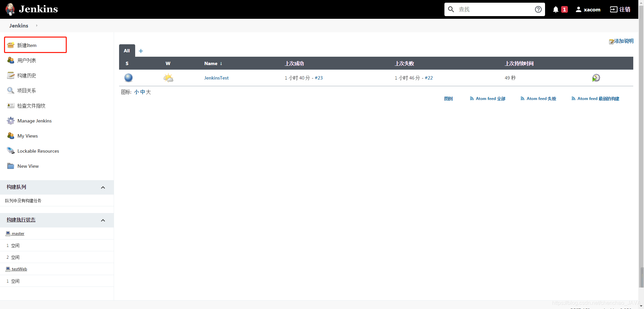Open Atom feed 失败 link
Viewport: 644px width, 309px height.
(541, 99)
